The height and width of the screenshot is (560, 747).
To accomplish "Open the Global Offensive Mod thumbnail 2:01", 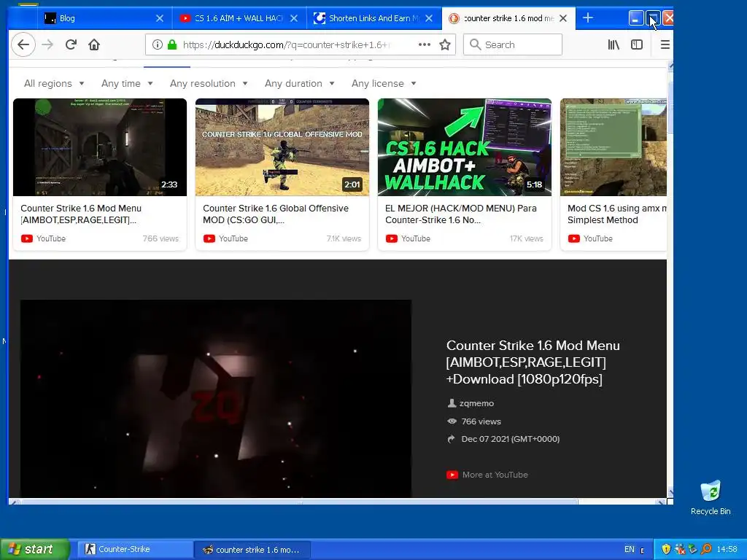I will (x=282, y=147).
